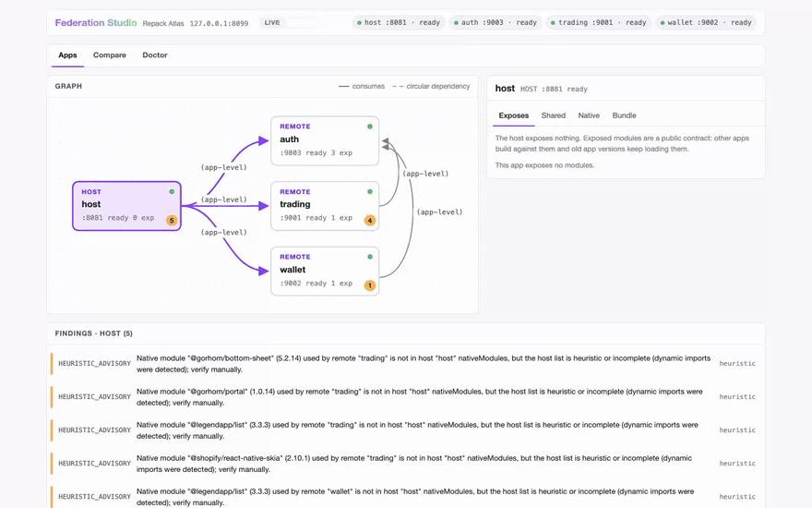Image resolution: width=812 pixels, height=508 pixels.
Task: Click ':9003 ready 3 exp' on auth node
Action: [316, 153]
